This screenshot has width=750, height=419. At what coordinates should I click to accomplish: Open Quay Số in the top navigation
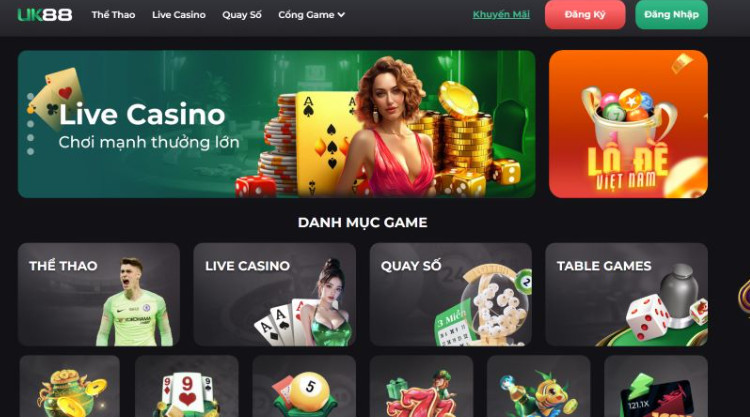click(x=242, y=15)
